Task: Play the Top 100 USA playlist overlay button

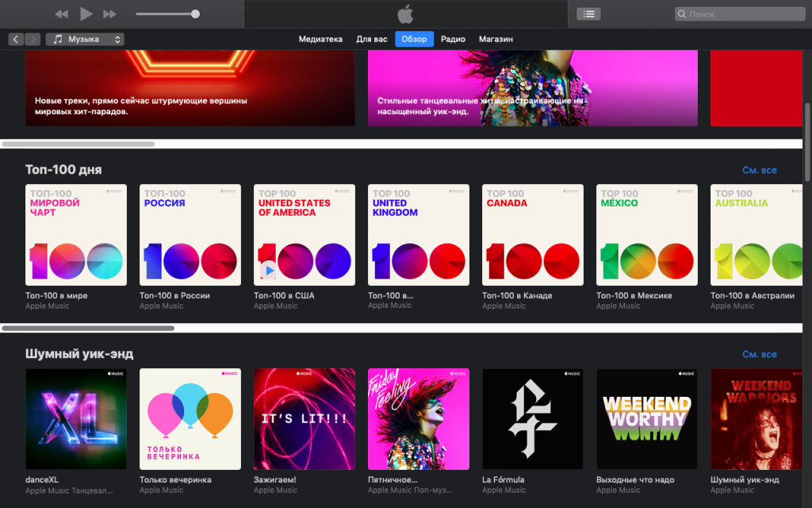Action: [269, 271]
